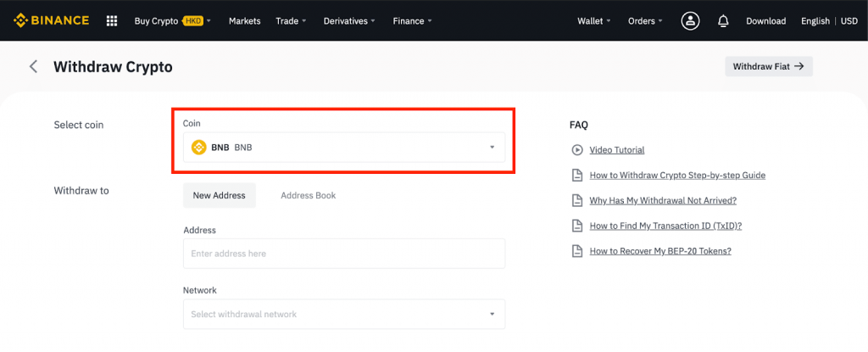Image resolution: width=868 pixels, height=352 pixels.
Task: Switch to the Address Book tab
Action: click(x=309, y=195)
